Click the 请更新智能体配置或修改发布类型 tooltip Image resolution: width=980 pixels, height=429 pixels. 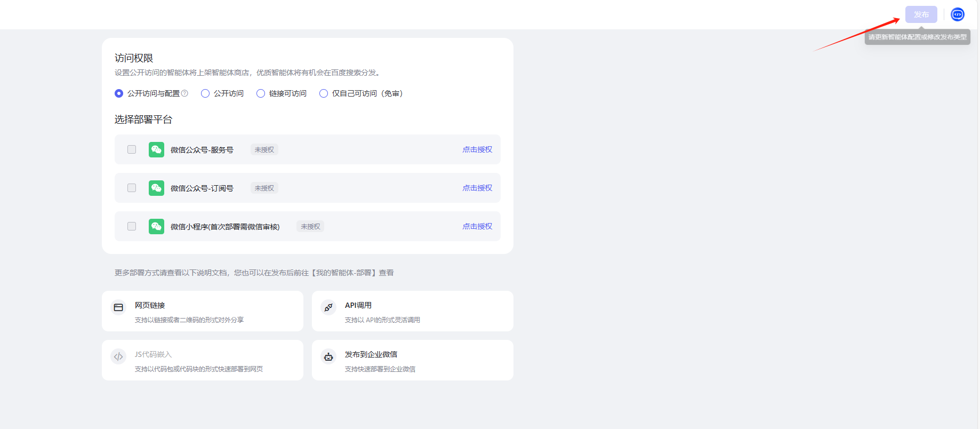(917, 37)
